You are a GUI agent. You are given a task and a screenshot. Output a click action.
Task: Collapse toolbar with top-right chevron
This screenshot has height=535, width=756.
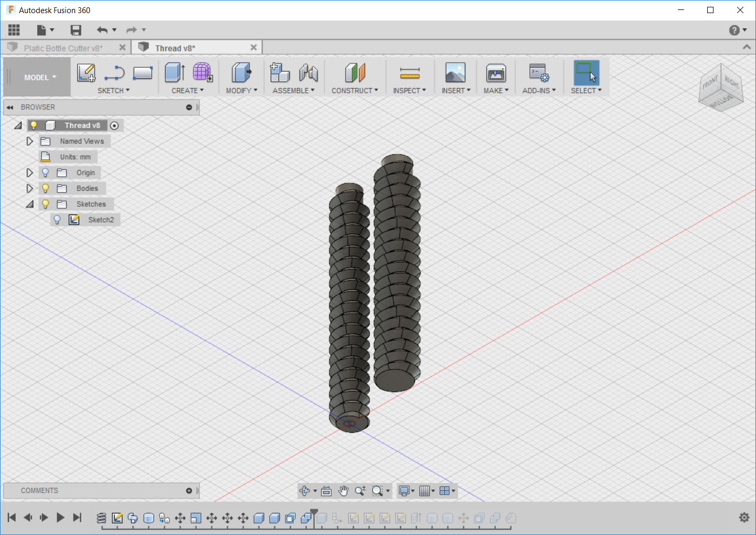(747, 47)
